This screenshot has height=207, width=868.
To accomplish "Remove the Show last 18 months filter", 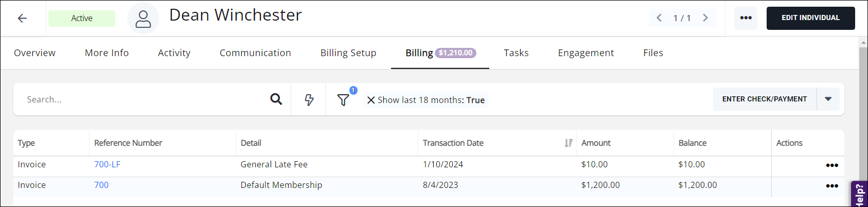I will pos(370,100).
